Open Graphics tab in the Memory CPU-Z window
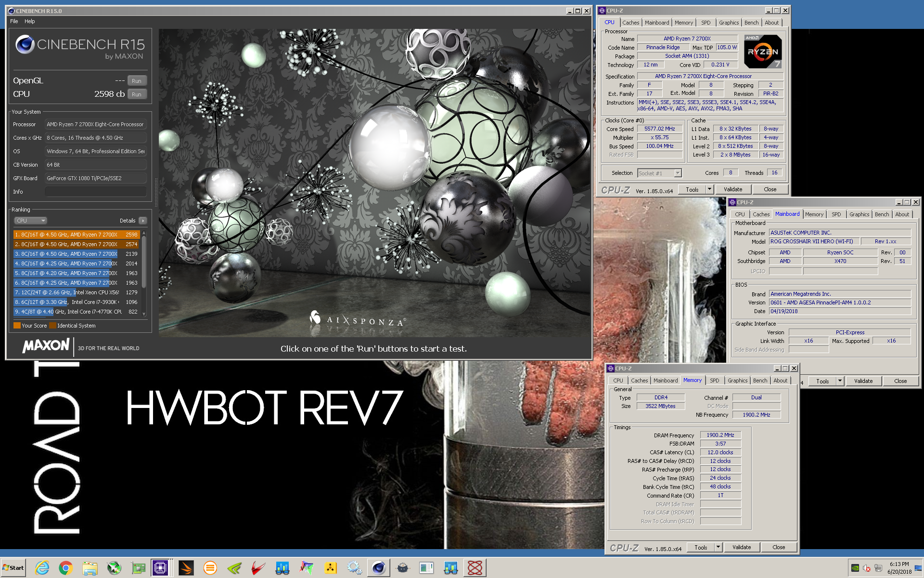Screen dimensions: 924x578 737,381
